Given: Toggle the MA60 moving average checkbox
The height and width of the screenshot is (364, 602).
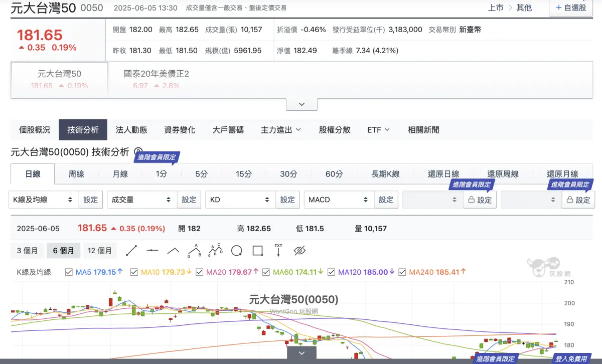Looking at the screenshot, I should point(266,272).
